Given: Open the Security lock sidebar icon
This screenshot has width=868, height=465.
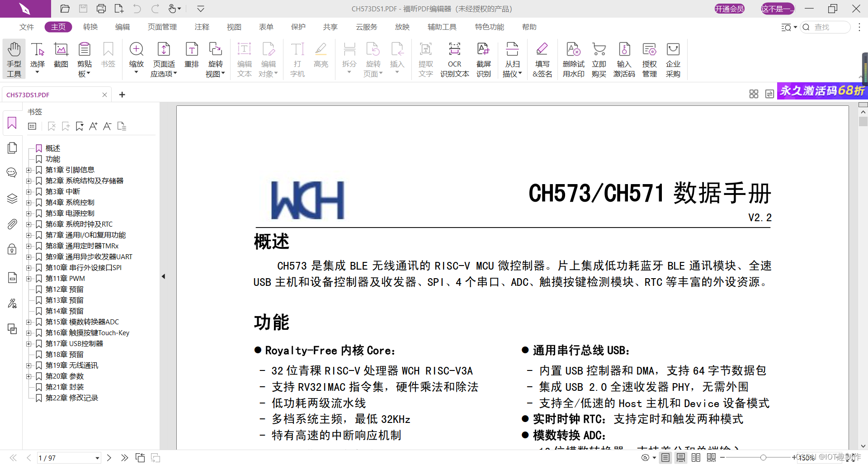Looking at the screenshot, I should click(12, 249).
